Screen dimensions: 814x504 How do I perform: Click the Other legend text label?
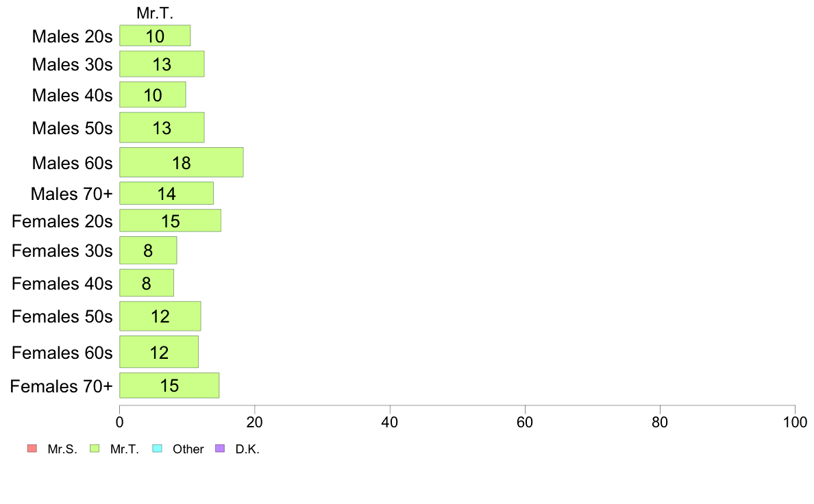pos(188,449)
